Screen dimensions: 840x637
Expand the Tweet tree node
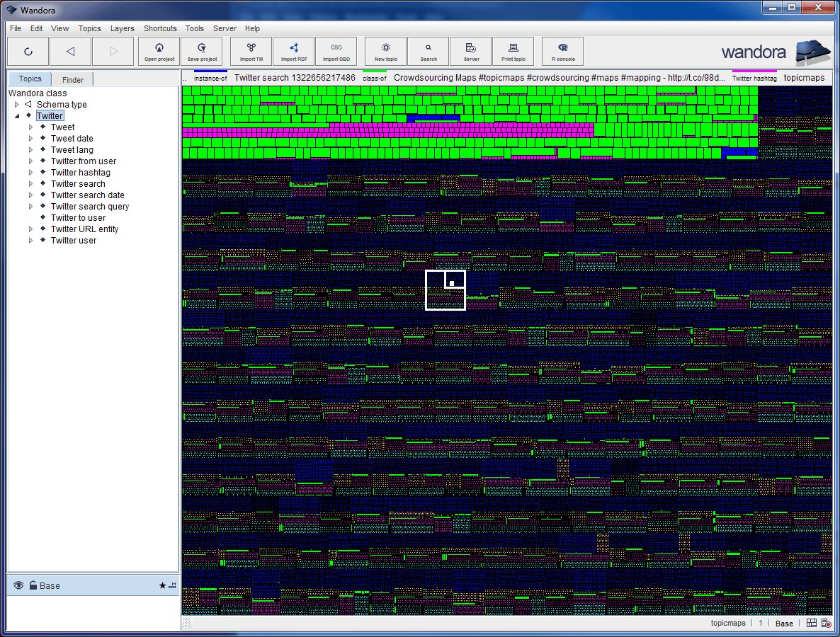pos(31,127)
